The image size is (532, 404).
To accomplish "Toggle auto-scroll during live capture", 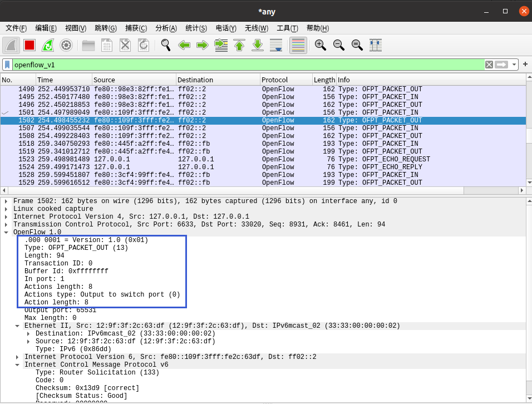I will tap(276, 45).
